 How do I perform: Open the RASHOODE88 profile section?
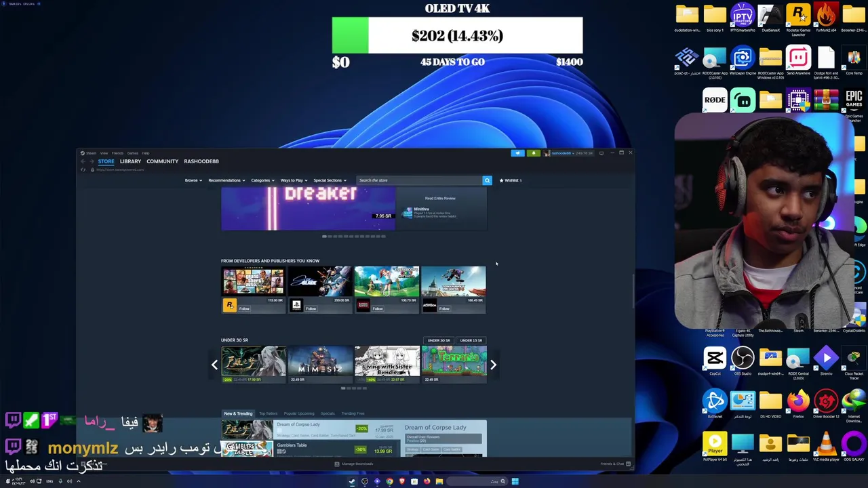pos(201,161)
